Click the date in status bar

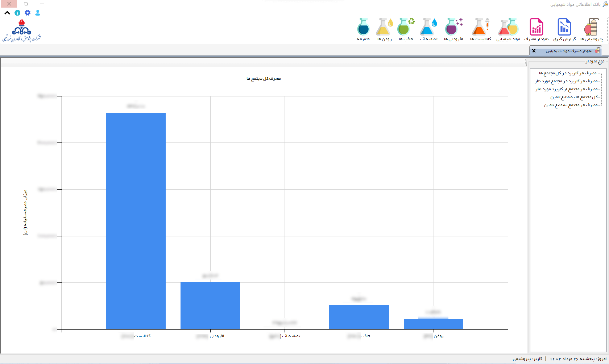click(578, 359)
